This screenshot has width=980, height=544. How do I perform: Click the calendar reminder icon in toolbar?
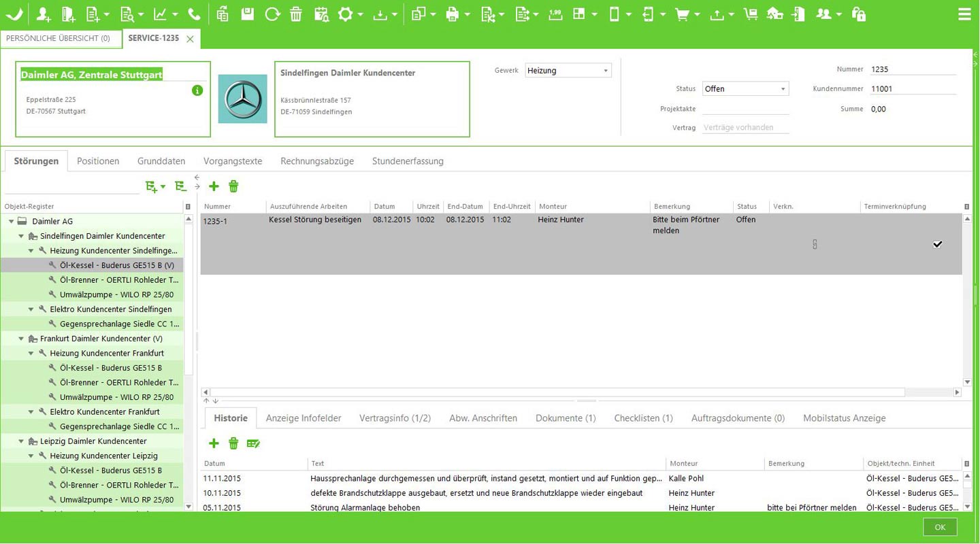pos(321,14)
